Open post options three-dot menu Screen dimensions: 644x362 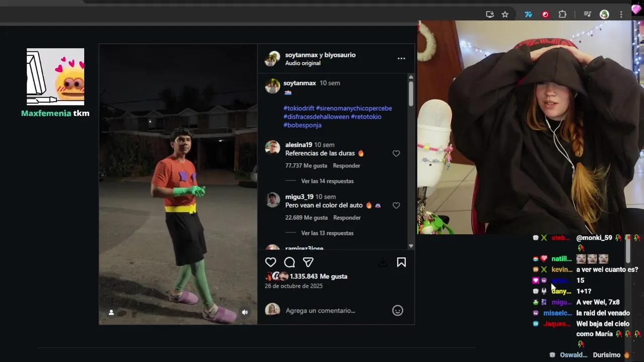pyautogui.click(x=401, y=58)
